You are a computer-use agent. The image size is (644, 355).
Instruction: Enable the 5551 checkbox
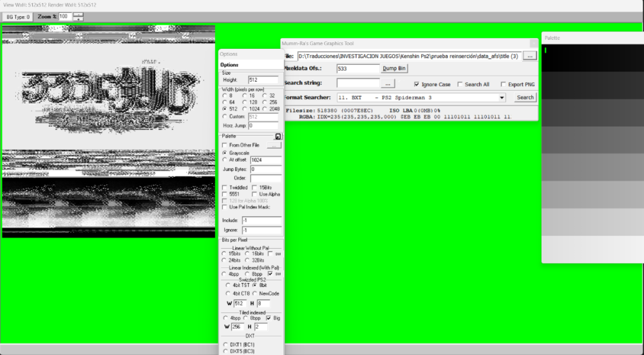(225, 194)
